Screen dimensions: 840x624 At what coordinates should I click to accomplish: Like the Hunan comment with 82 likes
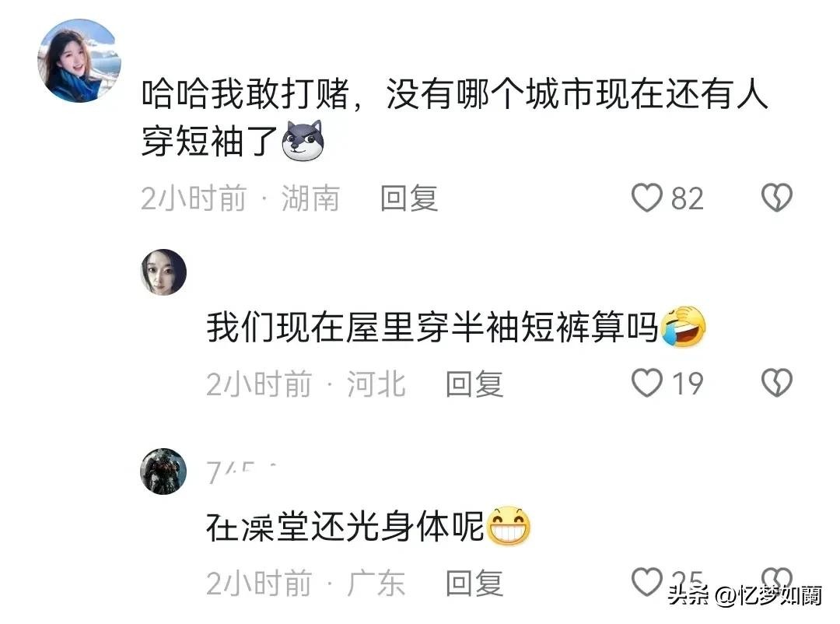tap(646, 198)
